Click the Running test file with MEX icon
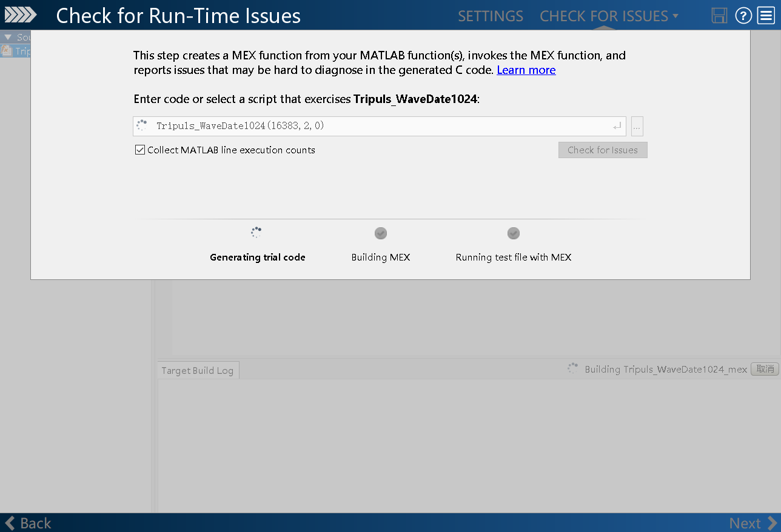This screenshot has height=532, width=781. click(514, 233)
